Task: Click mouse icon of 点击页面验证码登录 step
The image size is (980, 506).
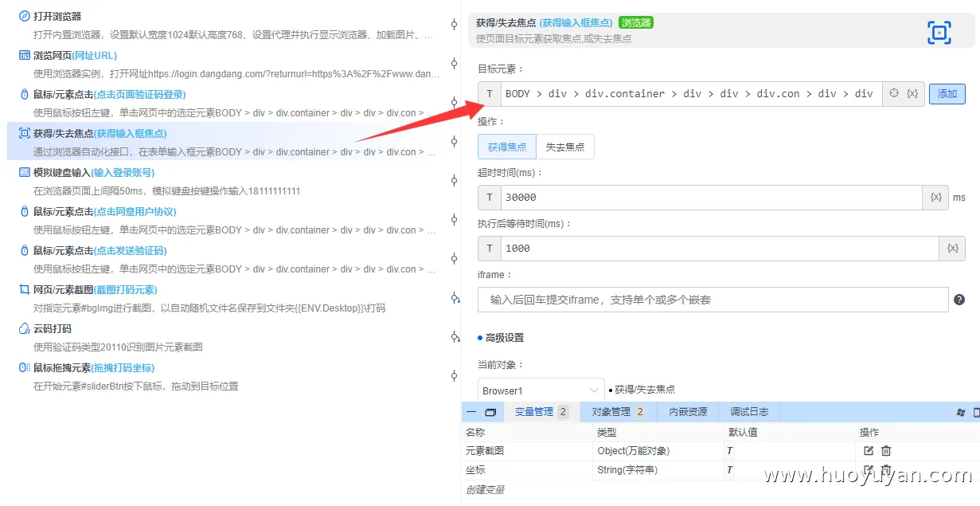Action: pyautogui.click(x=25, y=94)
